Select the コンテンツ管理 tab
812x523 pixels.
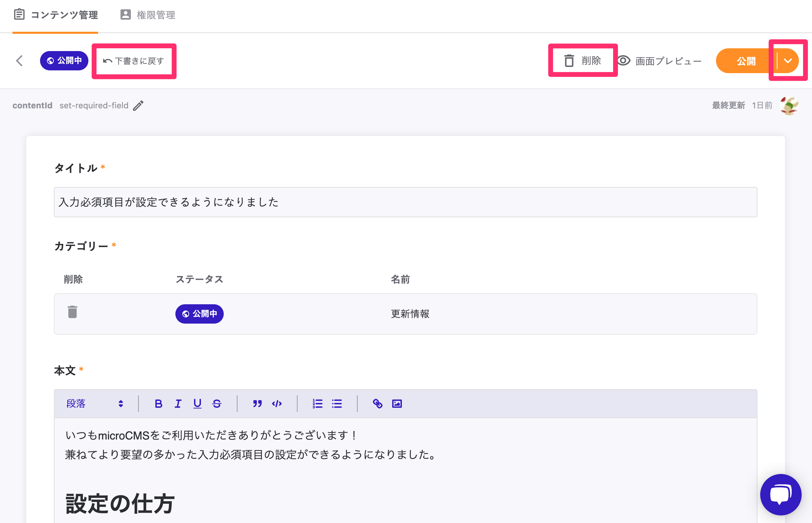click(56, 15)
